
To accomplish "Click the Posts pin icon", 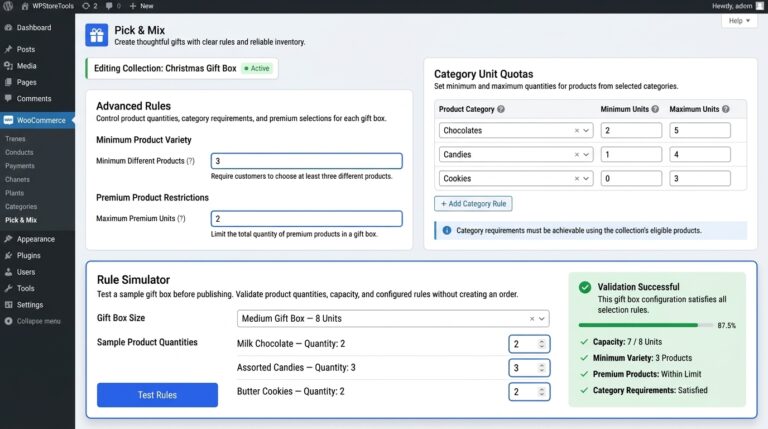I will pos(8,49).
